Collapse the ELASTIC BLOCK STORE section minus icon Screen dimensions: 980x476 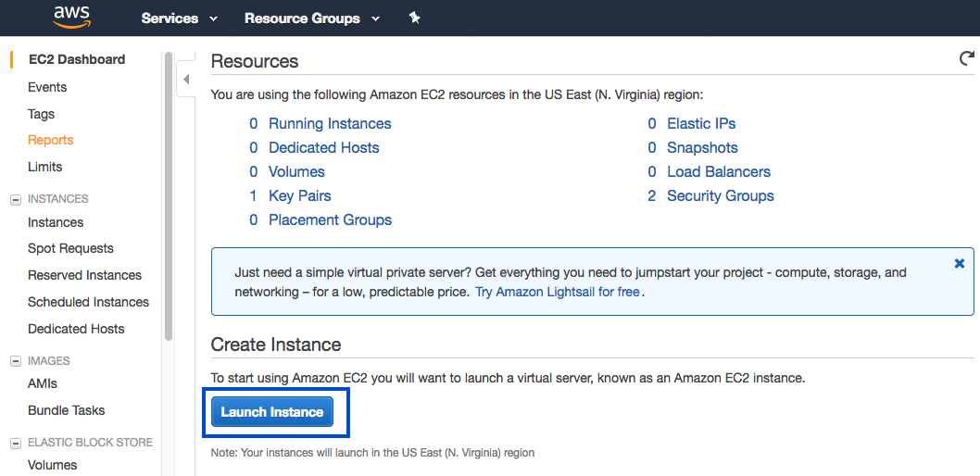(16, 444)
